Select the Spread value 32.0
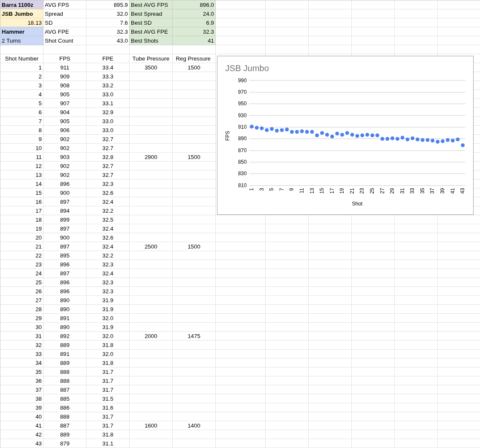Screen dimensions: 480x448 [x=108, y=14]
